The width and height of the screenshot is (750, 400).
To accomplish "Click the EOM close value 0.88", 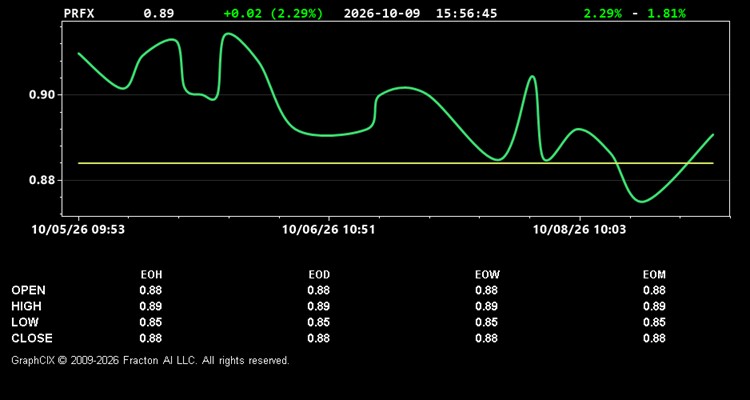I will (x=654, y=338).
